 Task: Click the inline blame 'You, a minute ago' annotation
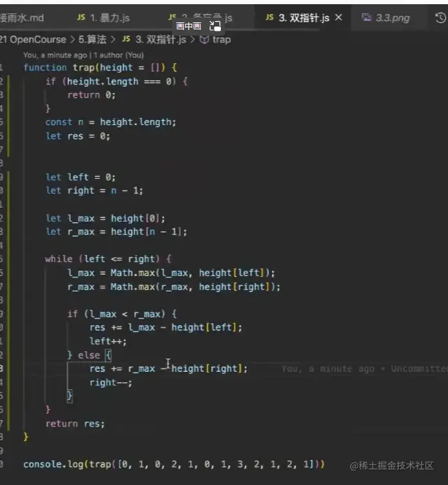pyautogui.click(x=364, y=369)
